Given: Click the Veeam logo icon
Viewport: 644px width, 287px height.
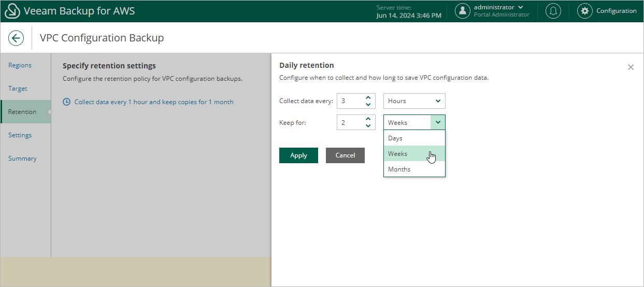Looking at the screenshot, I should coord(12,11).
